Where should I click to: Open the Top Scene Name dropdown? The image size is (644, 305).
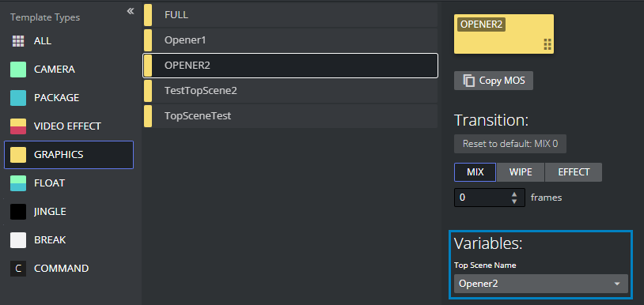(x=541, y=284)
